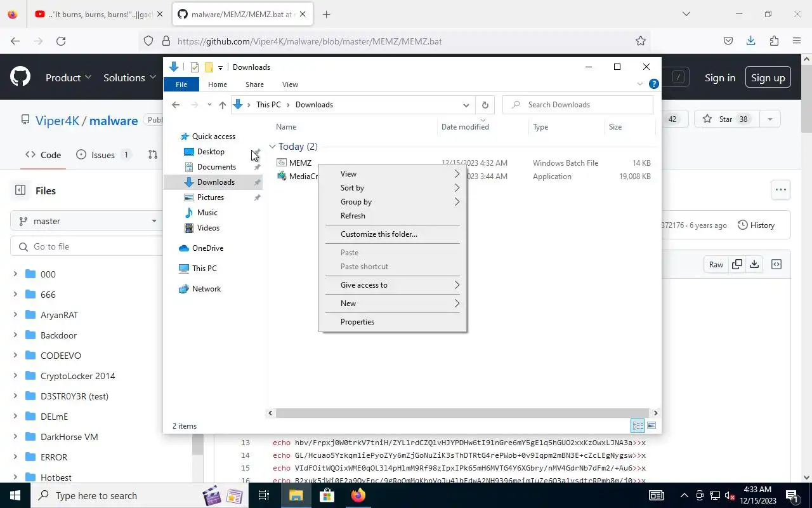Image resolution: width=812 pixels, height=508 pixels.
Task: Open address bar history dropdown
Action: coord(466,105)
